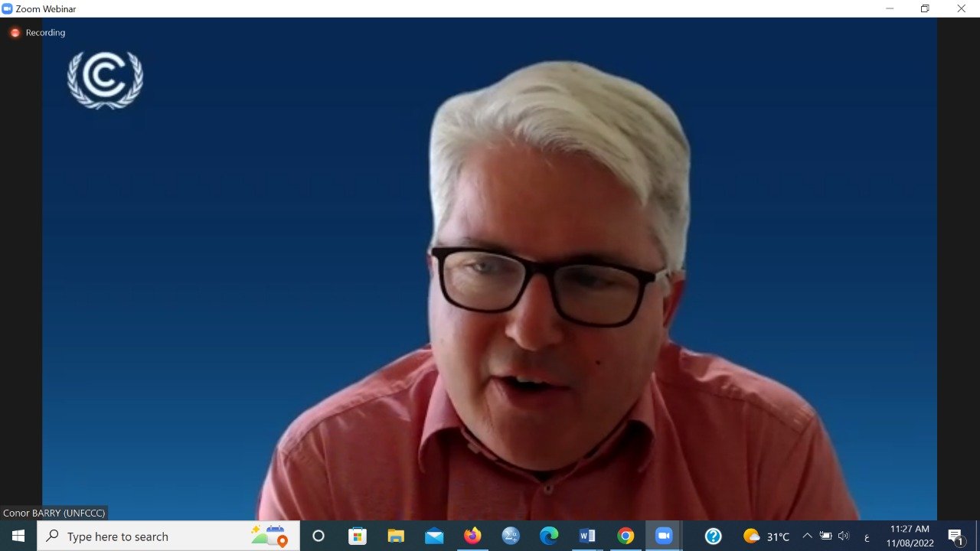Open the volume speaker control

(844, 536)
